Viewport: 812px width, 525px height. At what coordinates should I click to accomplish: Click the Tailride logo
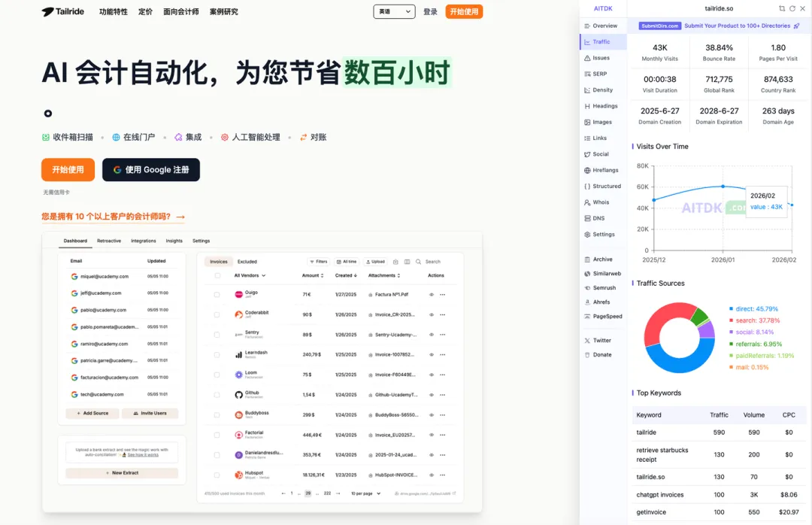click(x=62, y=11)
